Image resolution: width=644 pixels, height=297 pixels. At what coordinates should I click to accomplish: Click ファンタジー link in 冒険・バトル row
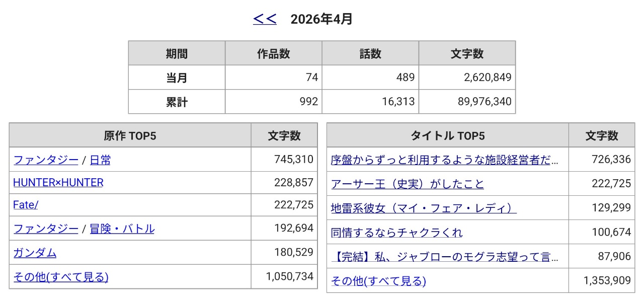pos(46,229)
